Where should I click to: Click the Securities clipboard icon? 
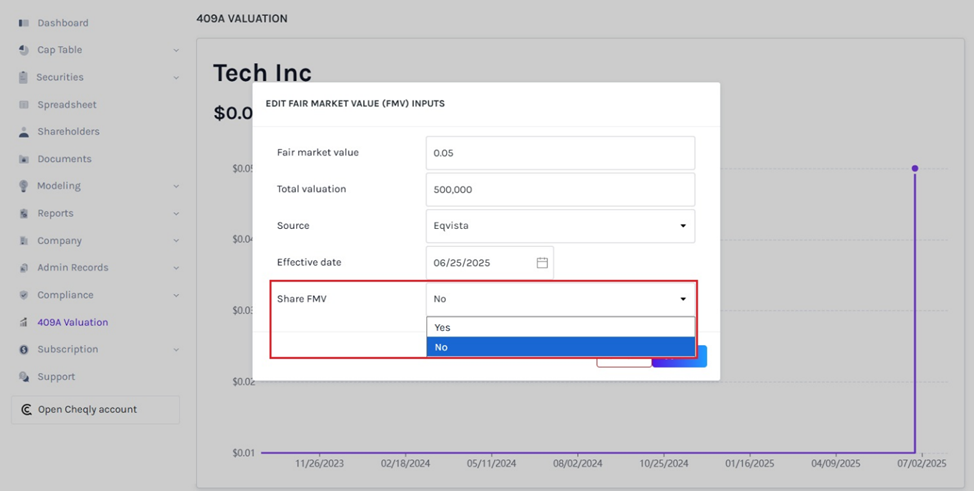(24, 77)
